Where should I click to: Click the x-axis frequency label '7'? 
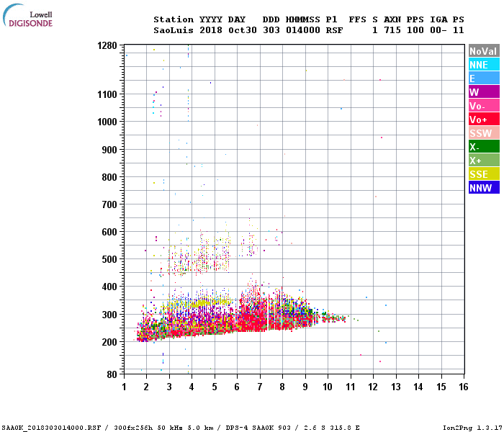coord(260,387)
